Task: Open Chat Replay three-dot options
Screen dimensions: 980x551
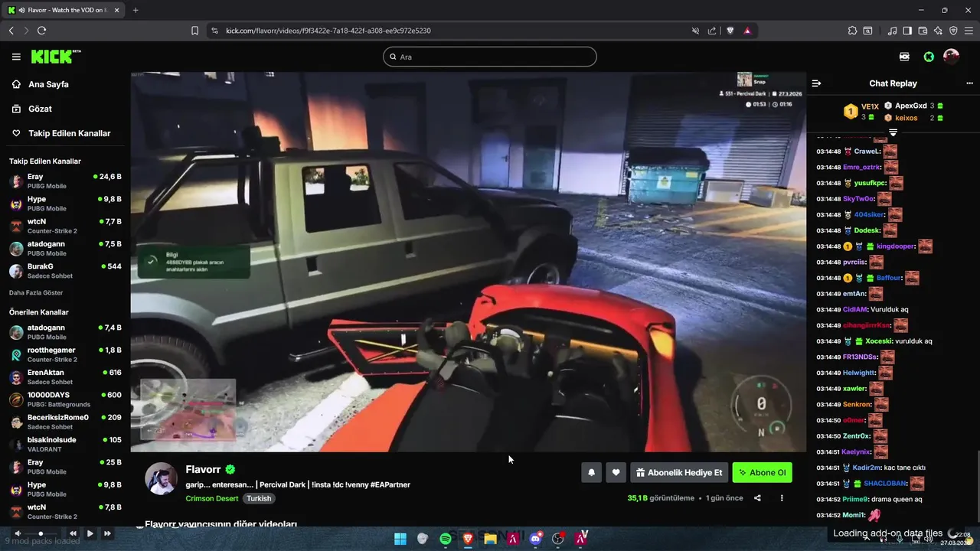Action: [x=970, y=83]
